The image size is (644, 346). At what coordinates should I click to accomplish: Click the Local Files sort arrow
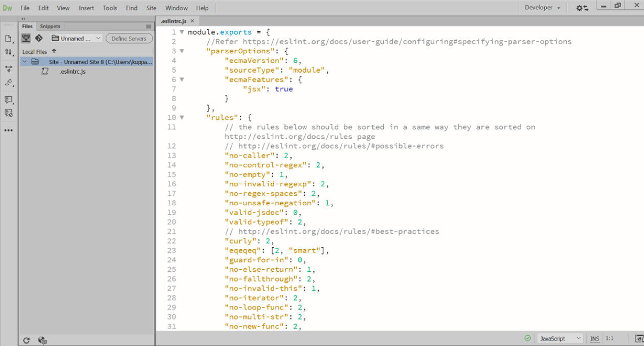[x=54, y=51]
